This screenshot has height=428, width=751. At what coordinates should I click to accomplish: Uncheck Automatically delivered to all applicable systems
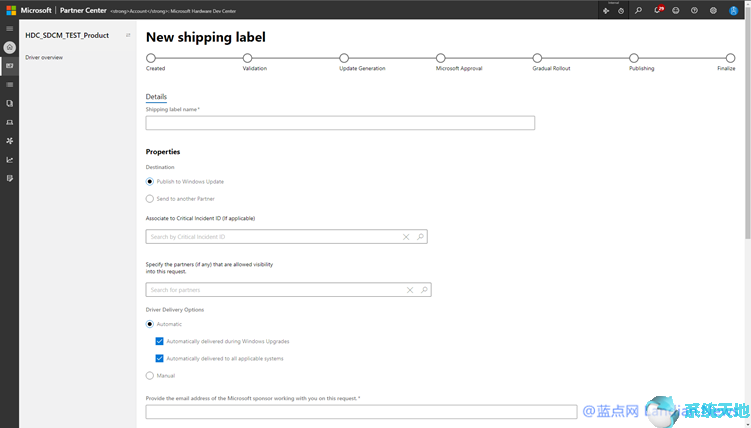(x=159, y=359)
